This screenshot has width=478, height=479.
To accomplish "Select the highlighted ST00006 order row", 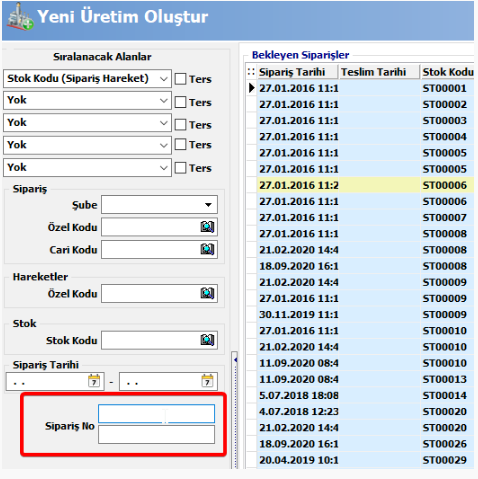I will 365,185.
